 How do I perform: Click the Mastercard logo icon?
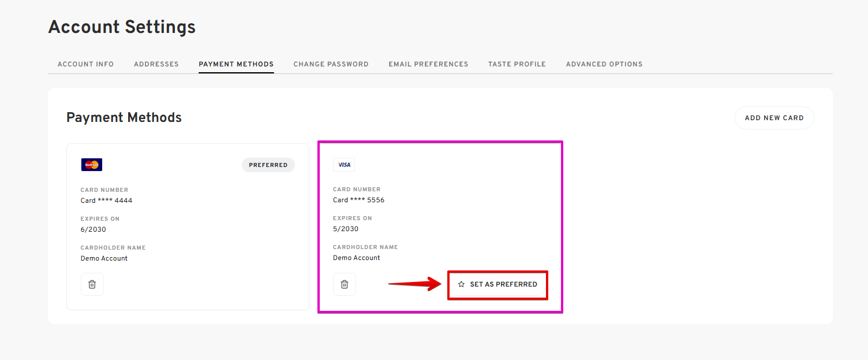tap(92, 165)
